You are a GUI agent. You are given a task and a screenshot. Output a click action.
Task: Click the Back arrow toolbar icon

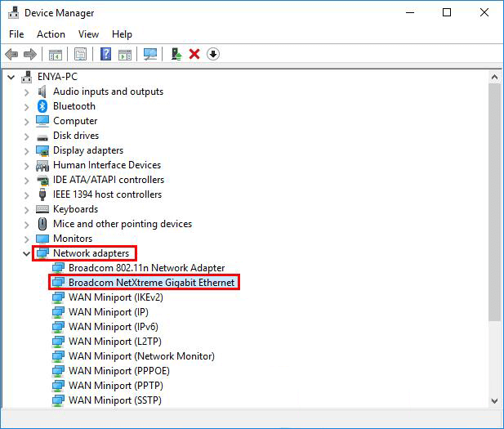click(x=11, y=55)
